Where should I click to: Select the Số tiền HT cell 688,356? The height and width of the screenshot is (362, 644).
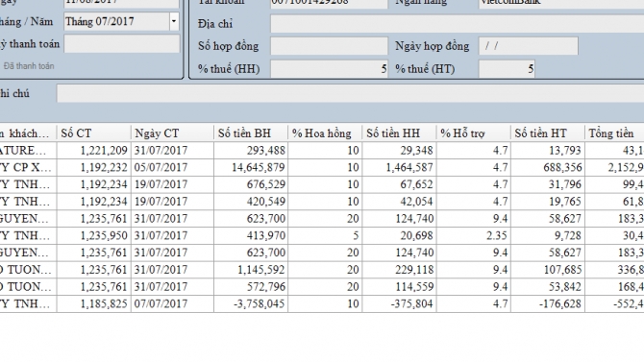click(x=548, y=167)
